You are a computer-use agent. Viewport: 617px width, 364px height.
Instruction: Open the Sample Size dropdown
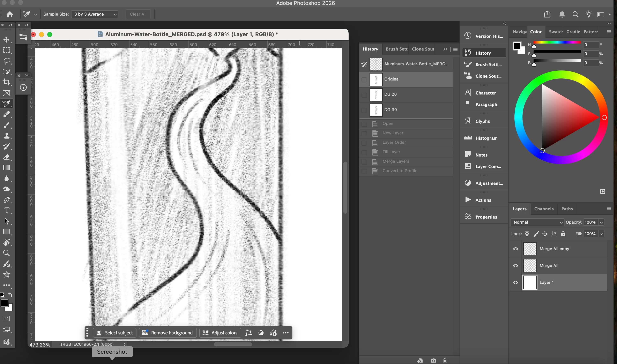click(x=95, y=14)
